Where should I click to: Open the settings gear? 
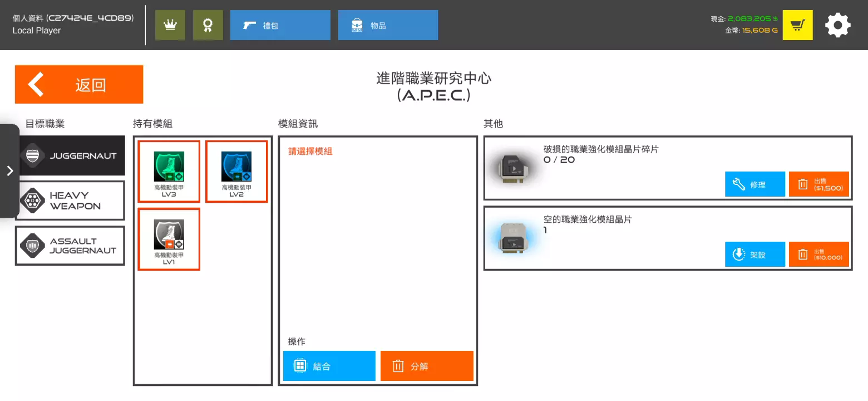click(838, 25)
